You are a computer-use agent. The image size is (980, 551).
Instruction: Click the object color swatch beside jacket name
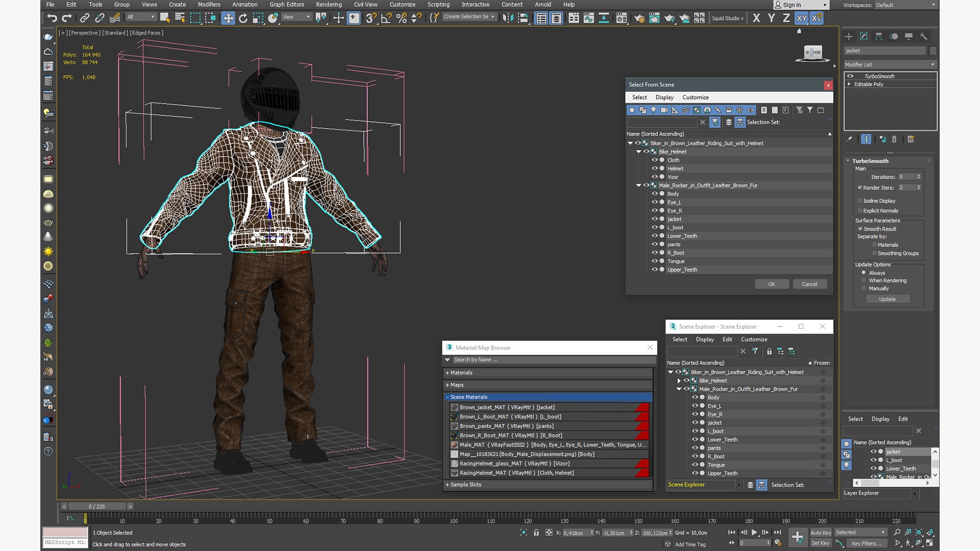pyautogui.click(x=933, y=51)
